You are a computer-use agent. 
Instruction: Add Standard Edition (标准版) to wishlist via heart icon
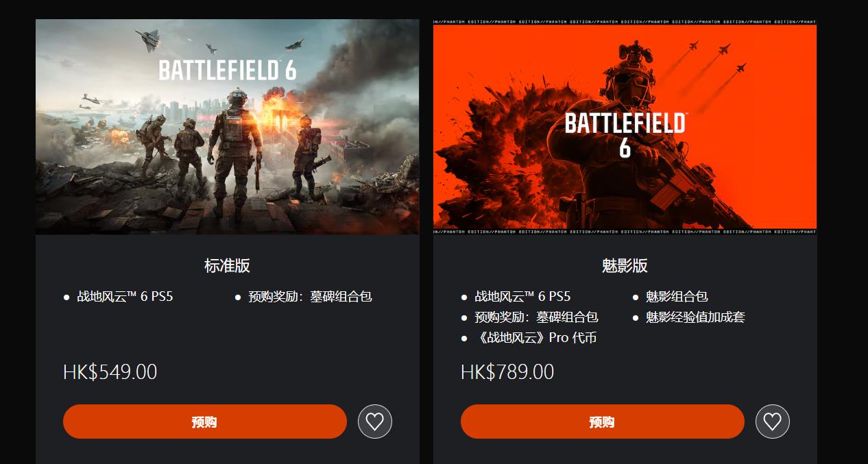[375, 422]
